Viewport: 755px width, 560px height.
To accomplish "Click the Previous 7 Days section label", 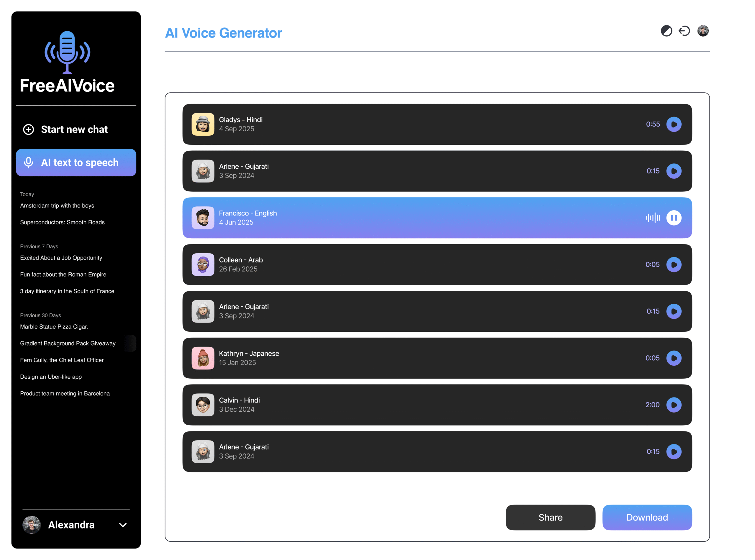I will pos(39,247).
